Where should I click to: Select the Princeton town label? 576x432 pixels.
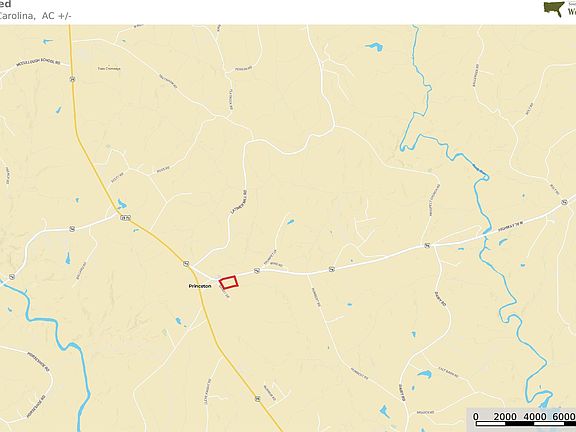click(x=200, y=286)
